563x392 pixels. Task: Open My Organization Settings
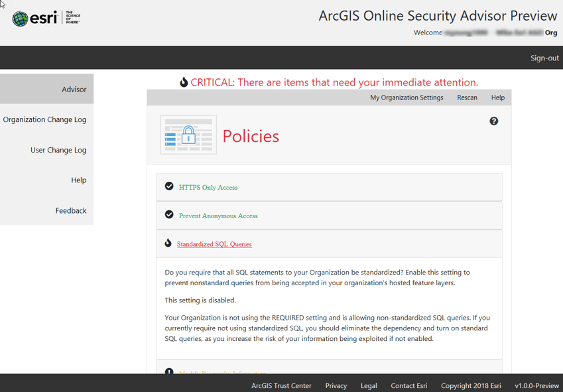[407, 98]
